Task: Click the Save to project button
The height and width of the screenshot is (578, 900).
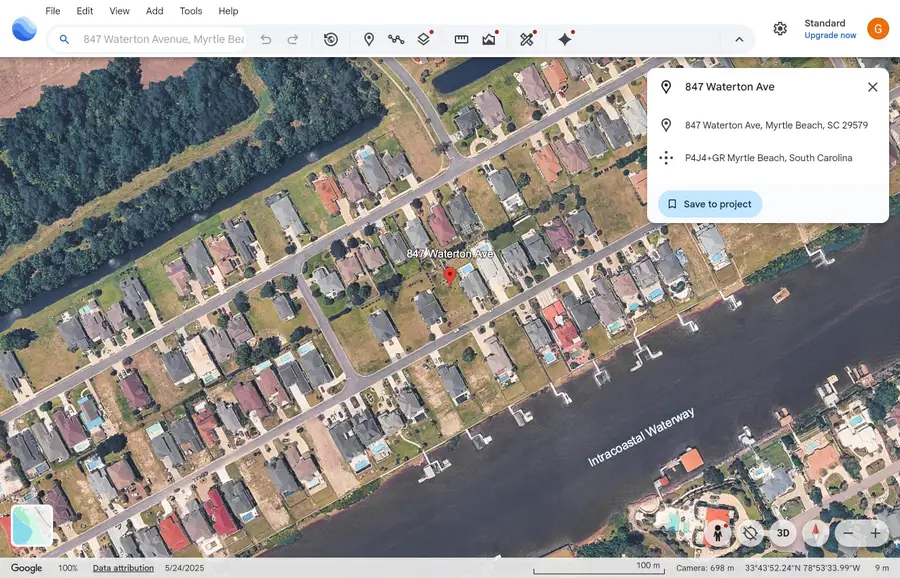Action: tap(709, 203)
